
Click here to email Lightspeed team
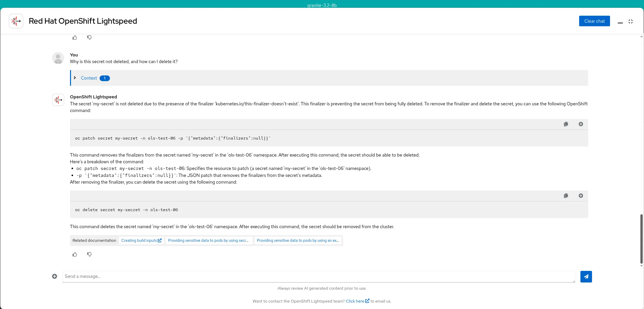coord(357,301)
